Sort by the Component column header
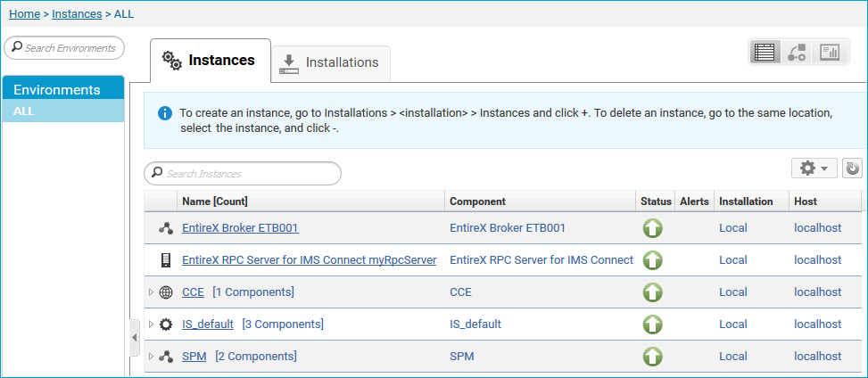The image size is (868, 378). 540,201
